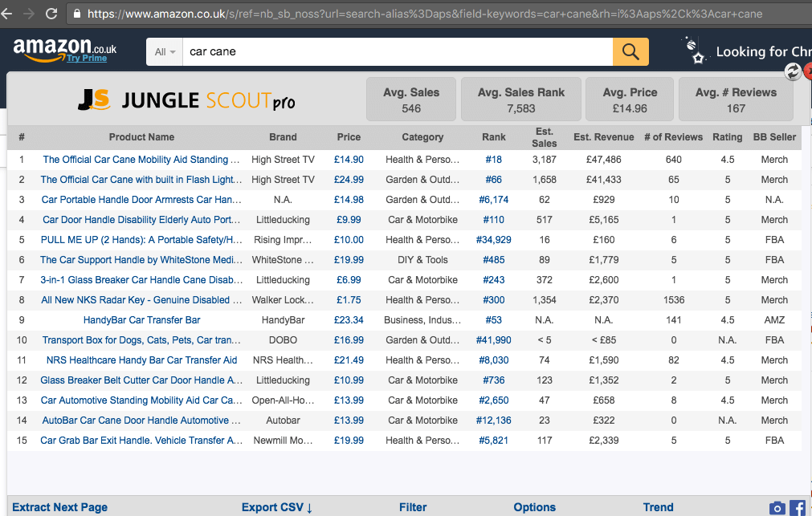Sort by Est. Revenue column header

pos(604,137)
